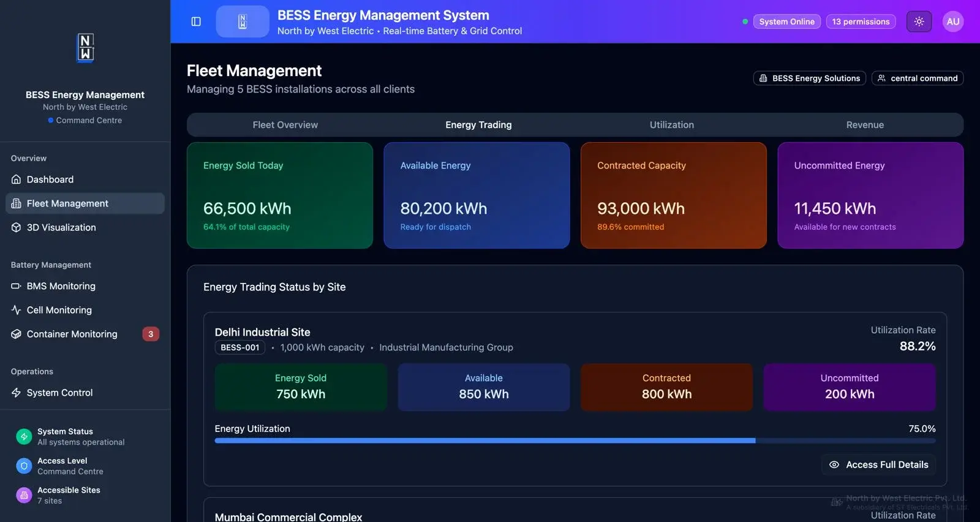This screenshot has width=980, height=522.
Task: Switch theme using the sun icon button
Action: (x=919, y=21)
